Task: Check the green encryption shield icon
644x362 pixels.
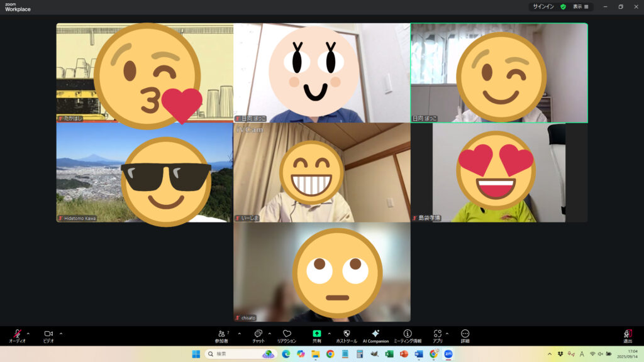Action: [563, 7]
